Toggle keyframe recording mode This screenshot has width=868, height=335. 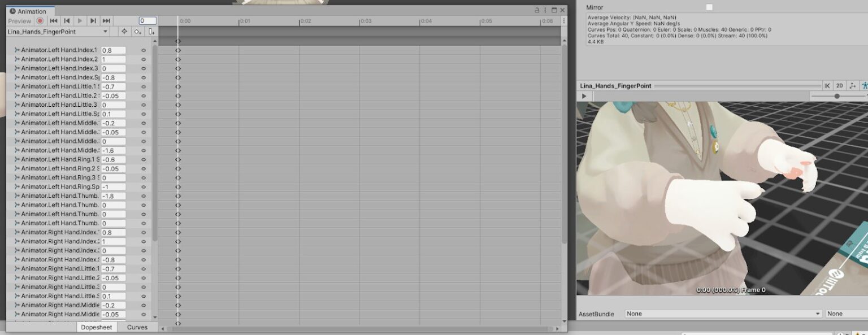click(40, 21)
